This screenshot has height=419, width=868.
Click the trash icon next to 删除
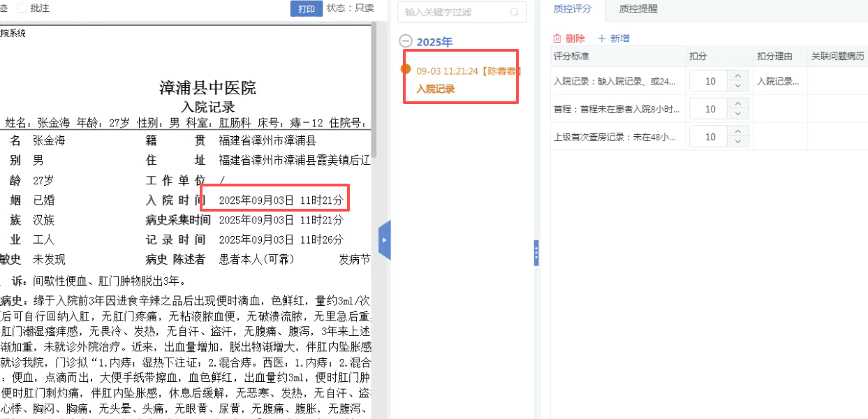[x=557, y=38]
